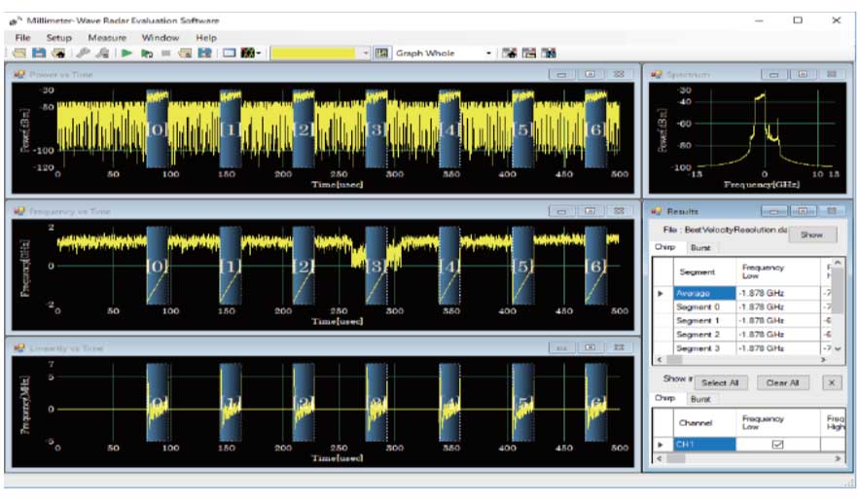The height and width of the screenshot is (504, 860).
Task: Switch to the Burst tab above Channel table
Action: coord(700,399)
